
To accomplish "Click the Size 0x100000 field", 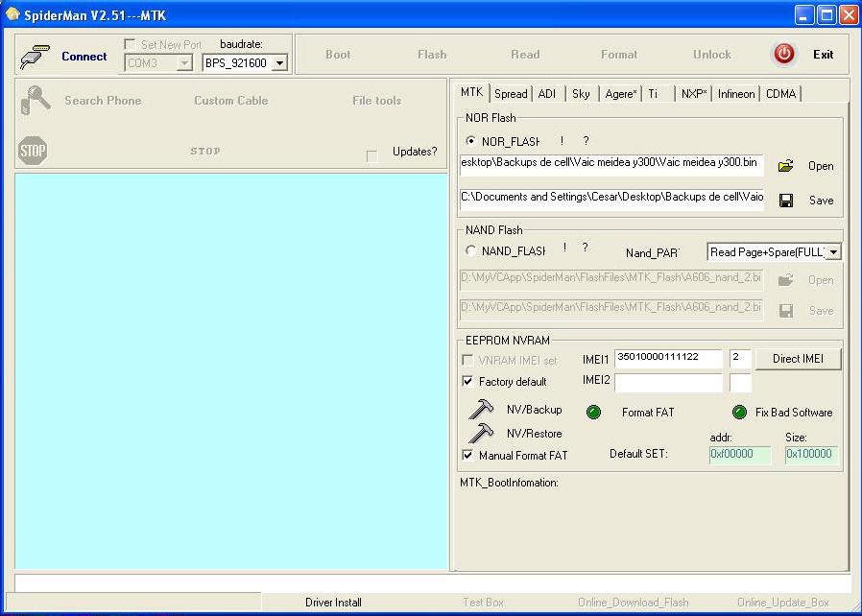I will (x=811, y=455).
